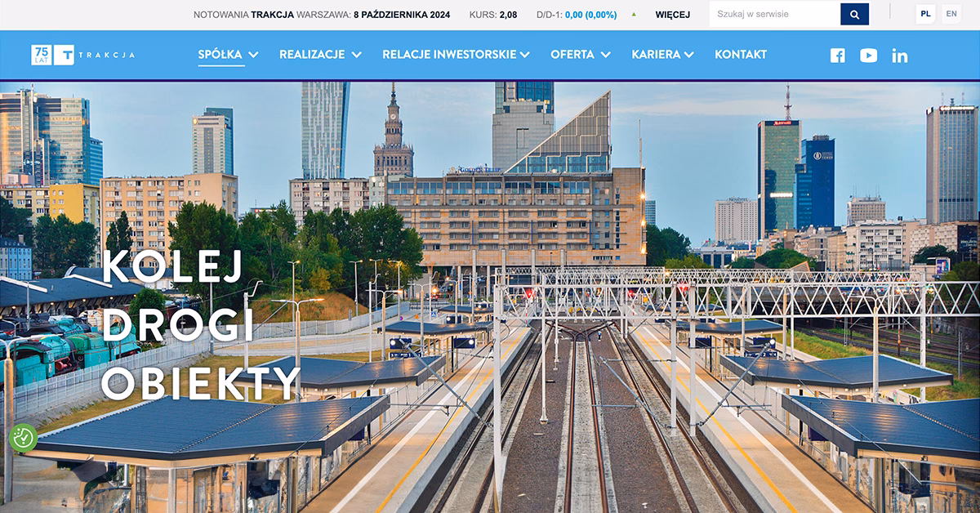Click the green stock trend arrow
Viewport: 980px width, 513px height.
coord(634,15)
